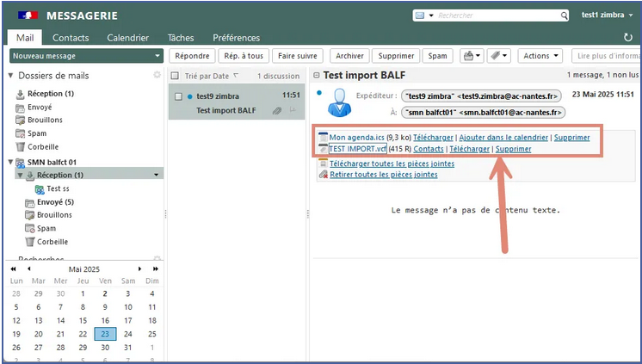Screen dimensions: 642x364
Task: Open the Dossiers de mails gear options
Action: (x=157, y=76)
